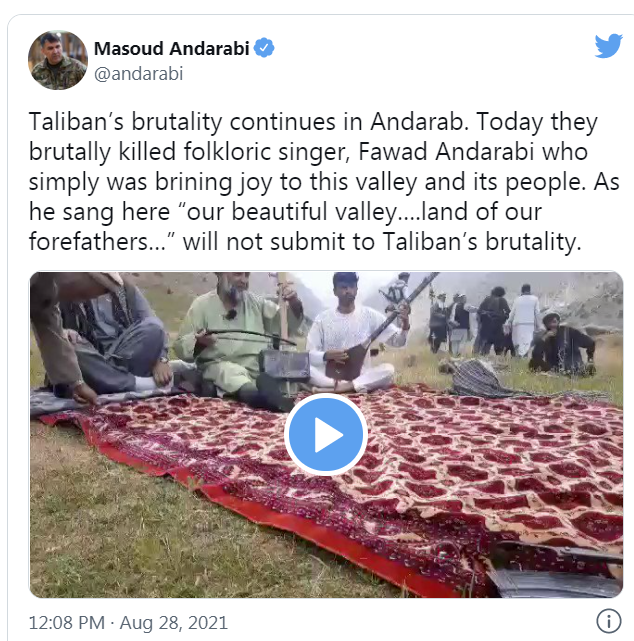
Task: Click the tweet text about Fawad Andarabi
Action: [324, 182]
